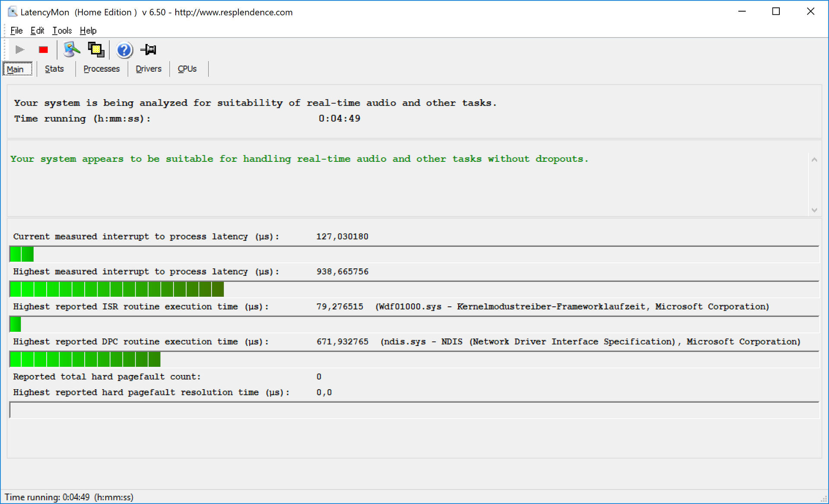Viewport: 829px width, 504px height.
Task: Click the highest interrupt latency green bar
Action: pyautogui.click(x=117, y=289)
